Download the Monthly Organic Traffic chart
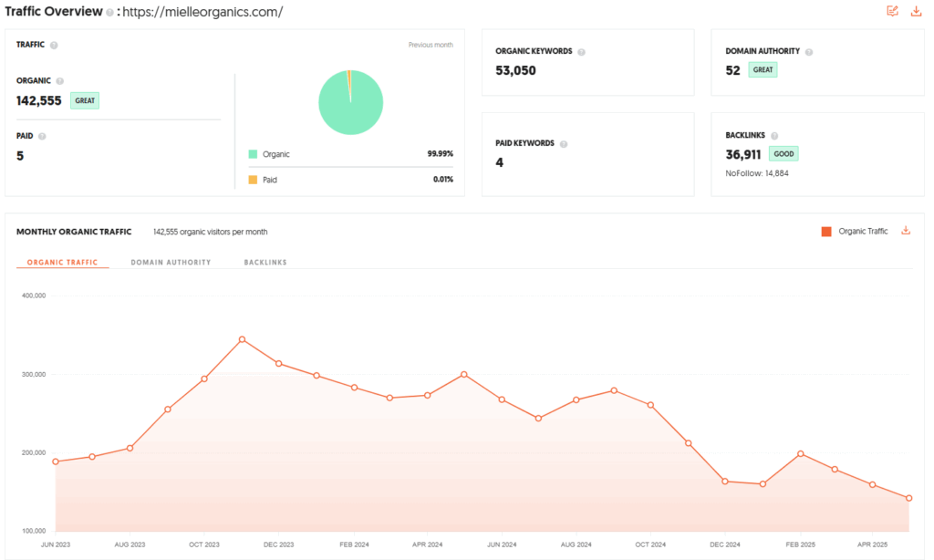The image size is (934, 560). 906,231
